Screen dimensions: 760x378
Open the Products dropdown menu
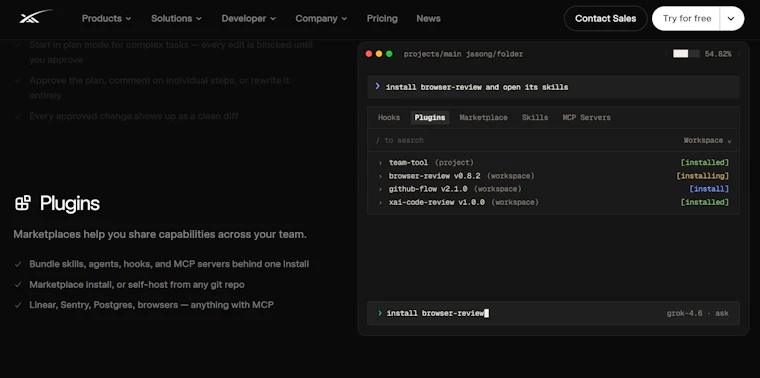coord(106,18)
